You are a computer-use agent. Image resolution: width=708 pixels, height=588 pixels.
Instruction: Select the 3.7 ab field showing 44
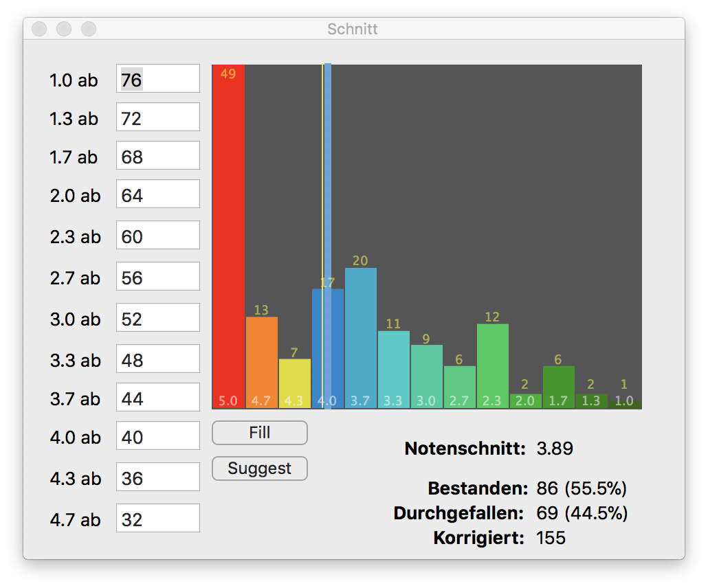[x=158, y=397]
